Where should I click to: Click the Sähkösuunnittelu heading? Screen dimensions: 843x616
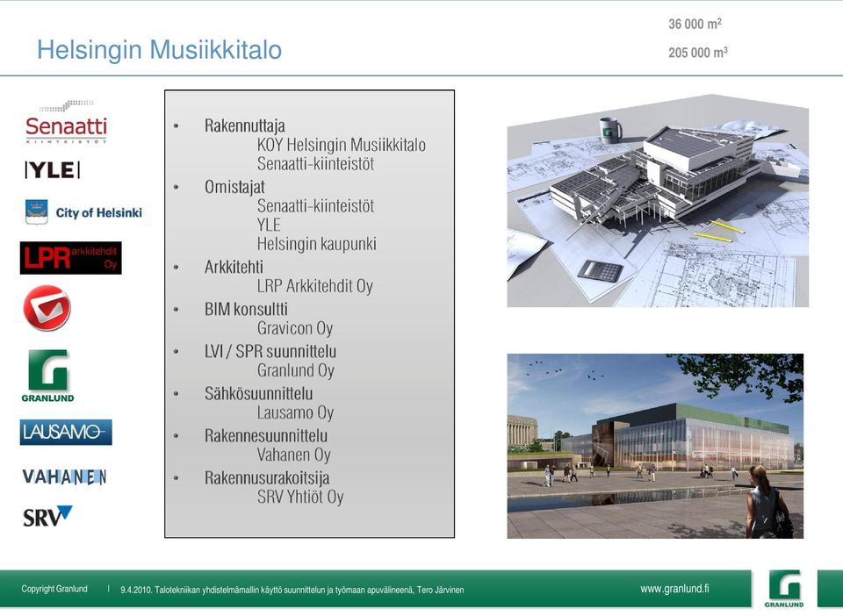258,394
